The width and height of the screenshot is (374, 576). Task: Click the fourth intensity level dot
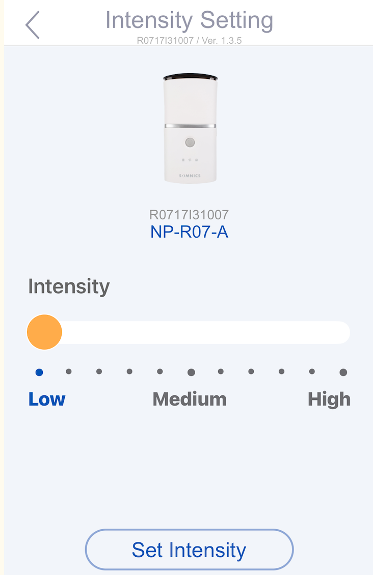tap(129, 372)
